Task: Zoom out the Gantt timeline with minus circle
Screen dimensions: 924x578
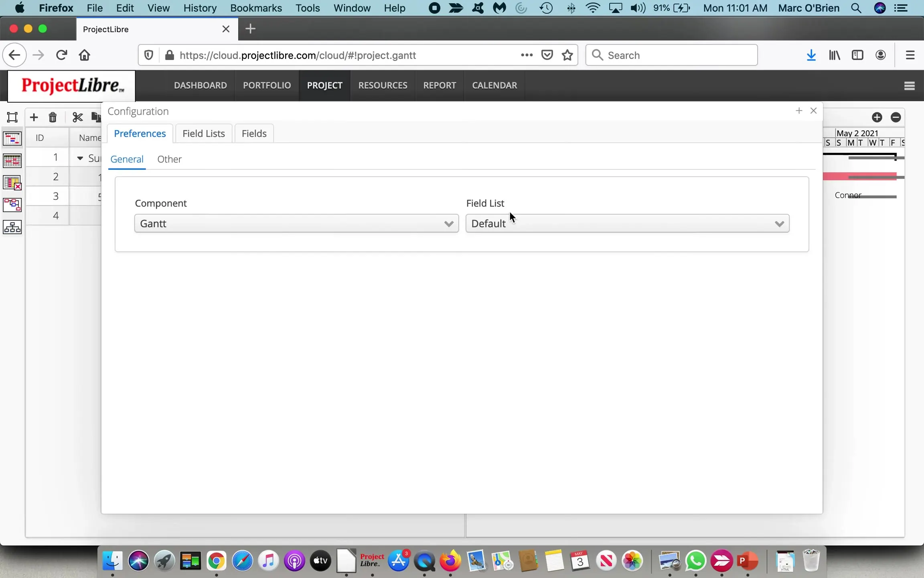Action: 896,117
